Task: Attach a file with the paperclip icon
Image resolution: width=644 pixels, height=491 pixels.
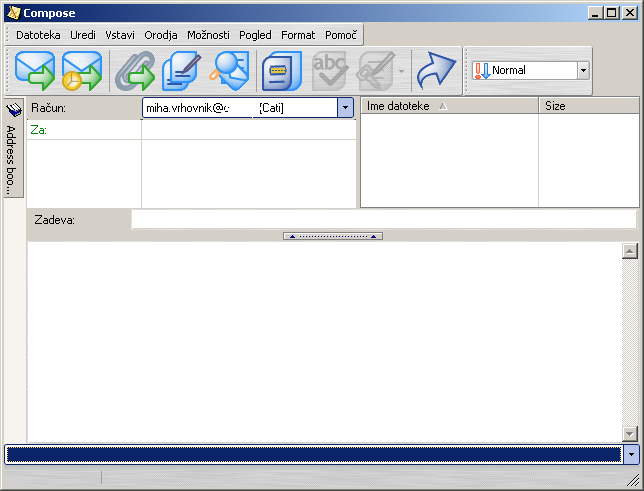Action: click(x=133, y=71)
